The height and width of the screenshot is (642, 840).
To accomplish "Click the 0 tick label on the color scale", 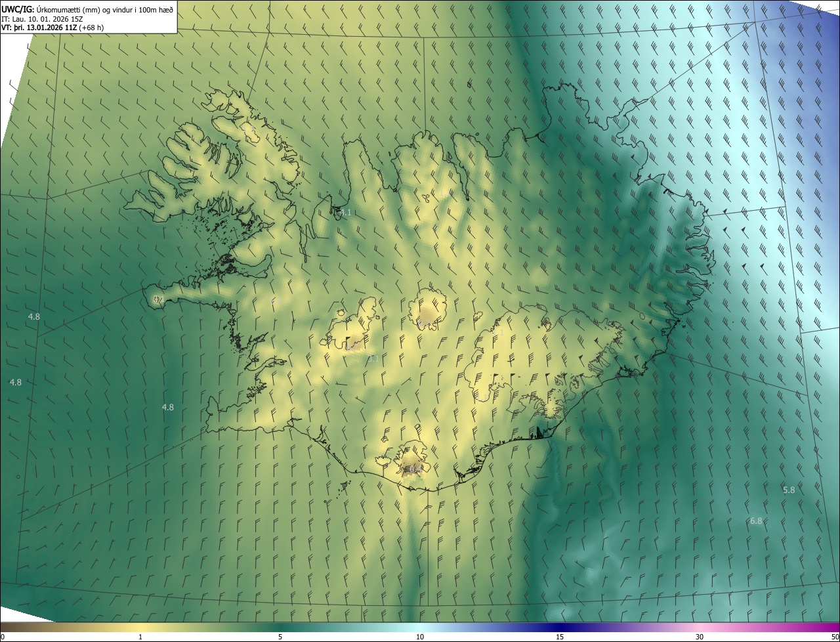I will tap(3, 637).
